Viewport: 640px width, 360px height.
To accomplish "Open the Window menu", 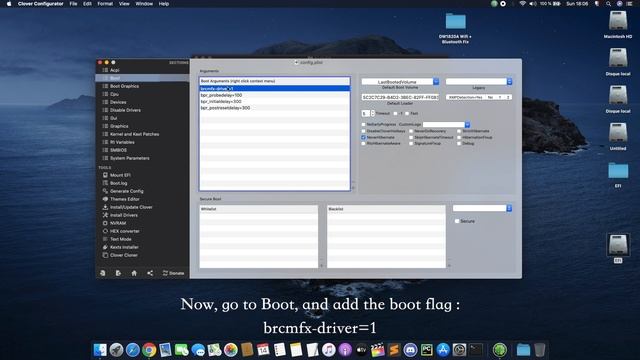I will tap(144, 4).
